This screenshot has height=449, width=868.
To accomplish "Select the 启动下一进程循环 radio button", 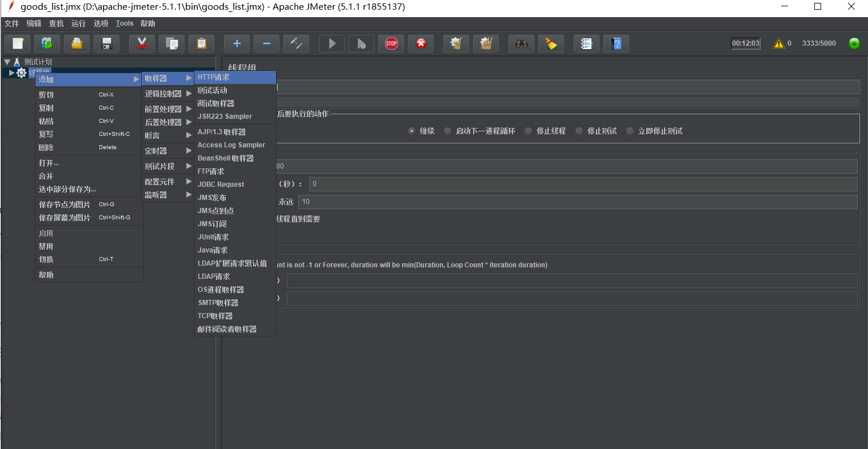I will (x=447, y=131).
